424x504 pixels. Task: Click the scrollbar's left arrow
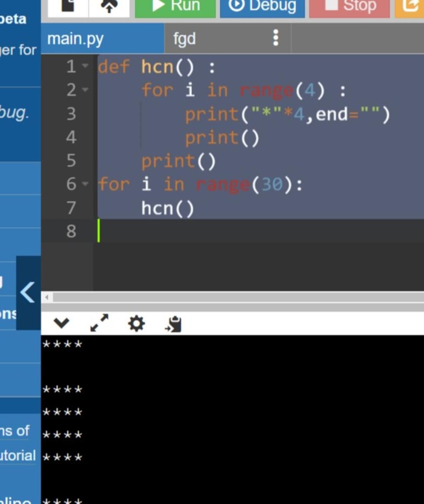[47, 297]
